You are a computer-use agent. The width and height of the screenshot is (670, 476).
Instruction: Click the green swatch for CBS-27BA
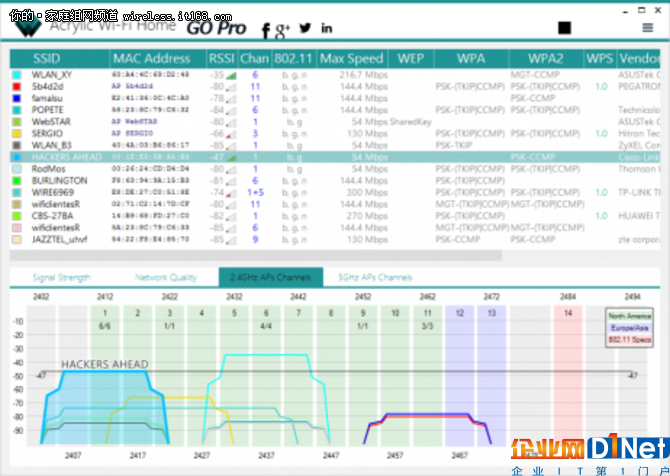17,216
